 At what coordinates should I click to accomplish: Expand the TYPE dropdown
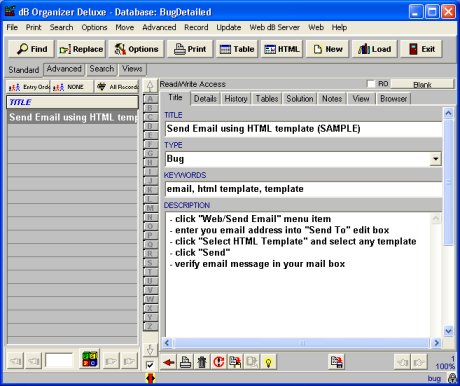point(435,159)
